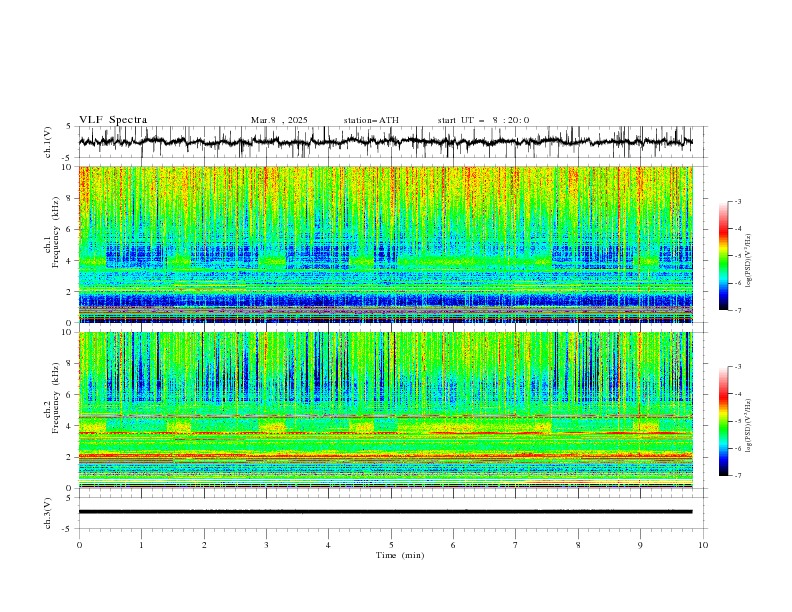Image resolution: width=792 pixels, height=612 pixels.
Task: Click the ch.3 flat voltage trace
Action: coord(385,512)
